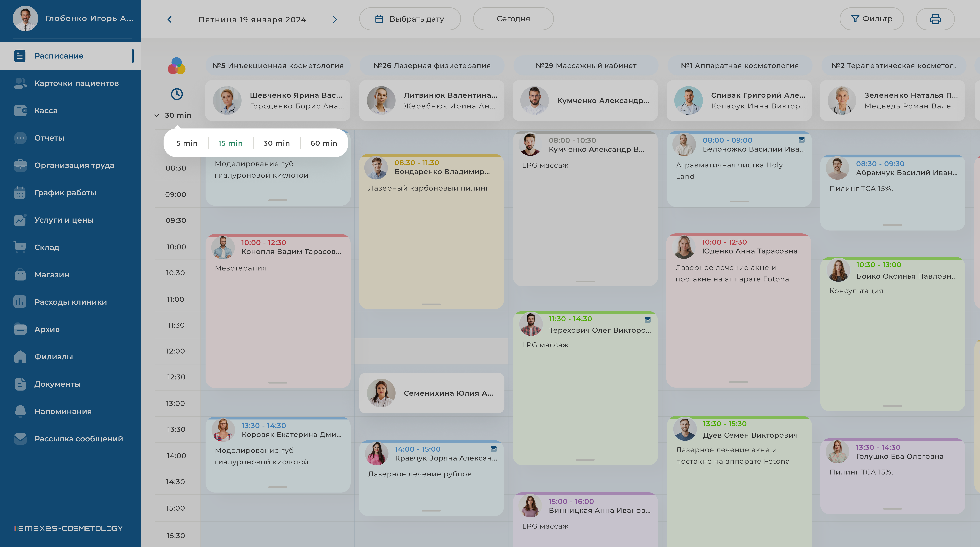The width and height of the screenshot is (980, 547).
Task: Open Бондаренко Владимир 08:30 - 11:30 appointment
Action: pos(431,232)
